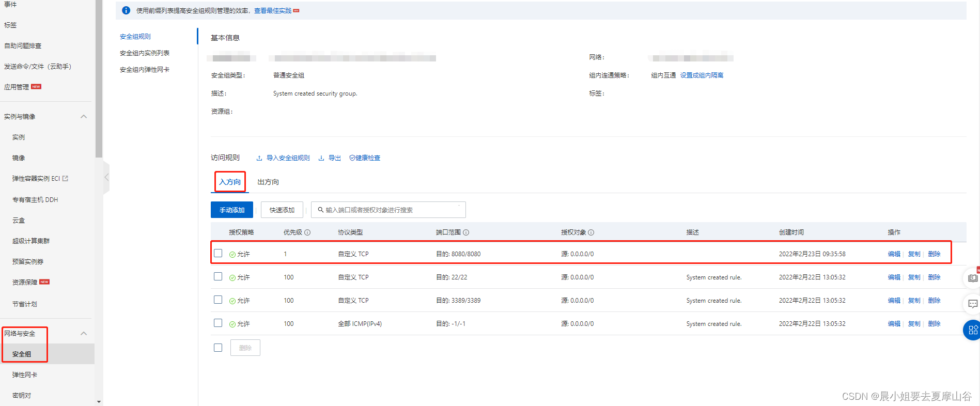The width and height of the screenshot is (980, 406).
Task: Tick the checkbox for the ICMP(IPv4) rule
Action: (218, 323)
